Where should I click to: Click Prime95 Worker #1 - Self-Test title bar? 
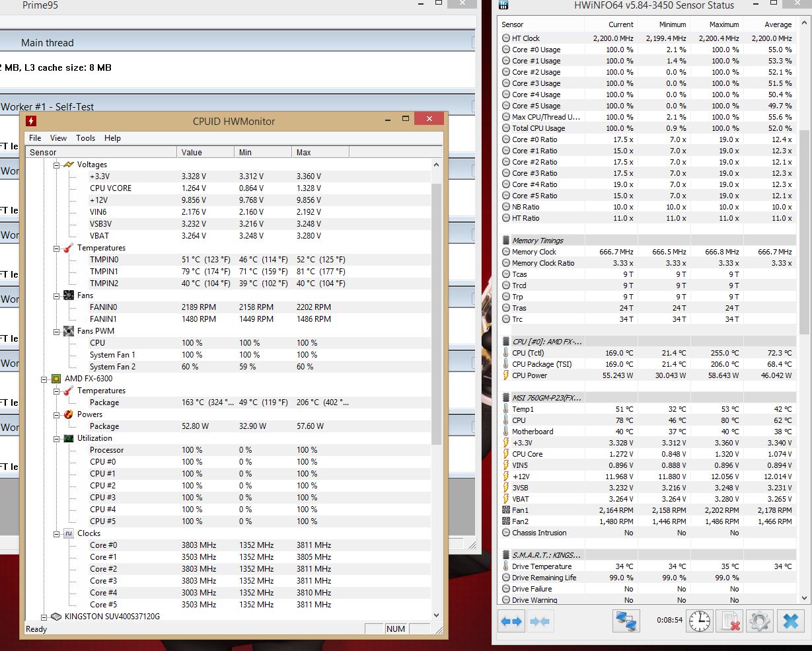[x=237, y=106]
